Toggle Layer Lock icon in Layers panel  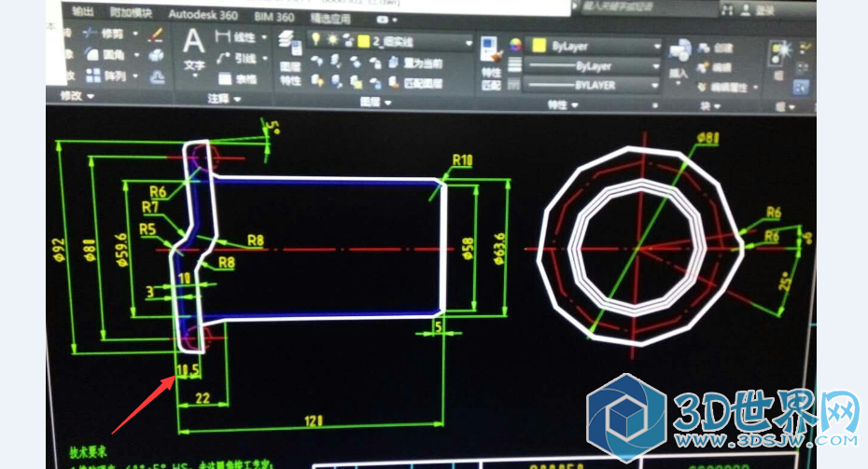pos(375,63)
